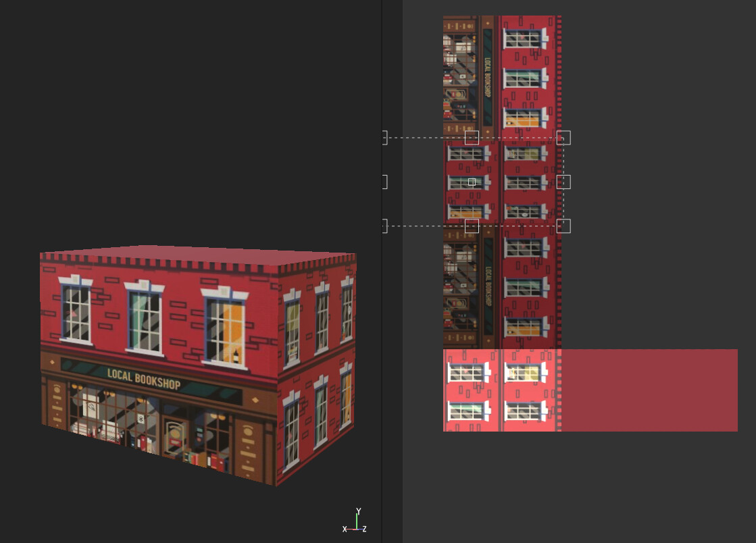Select the bottom-center slice handle
The width and height of the screenshot is (756, 543).
point(473,225)
